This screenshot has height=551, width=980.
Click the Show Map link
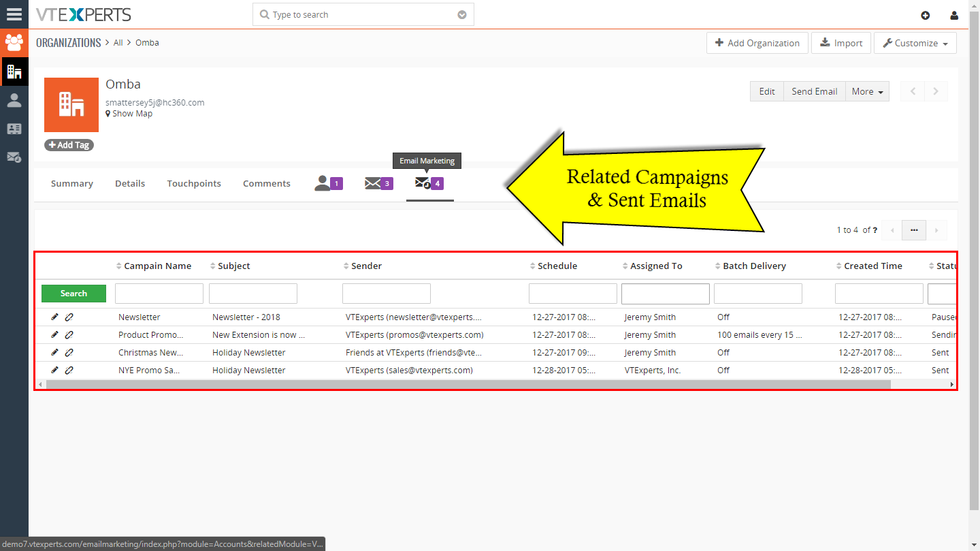point(129,114)
